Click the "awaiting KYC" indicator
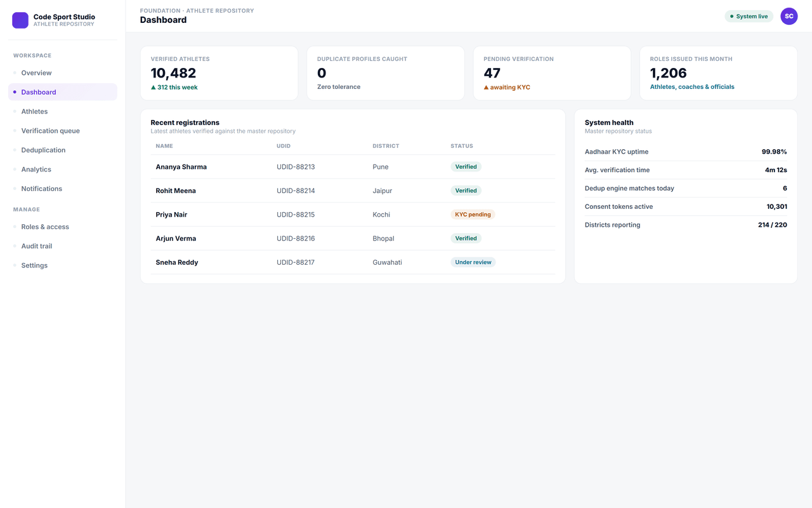This screenshot has height=508, width=812. [x=507, y=88]
